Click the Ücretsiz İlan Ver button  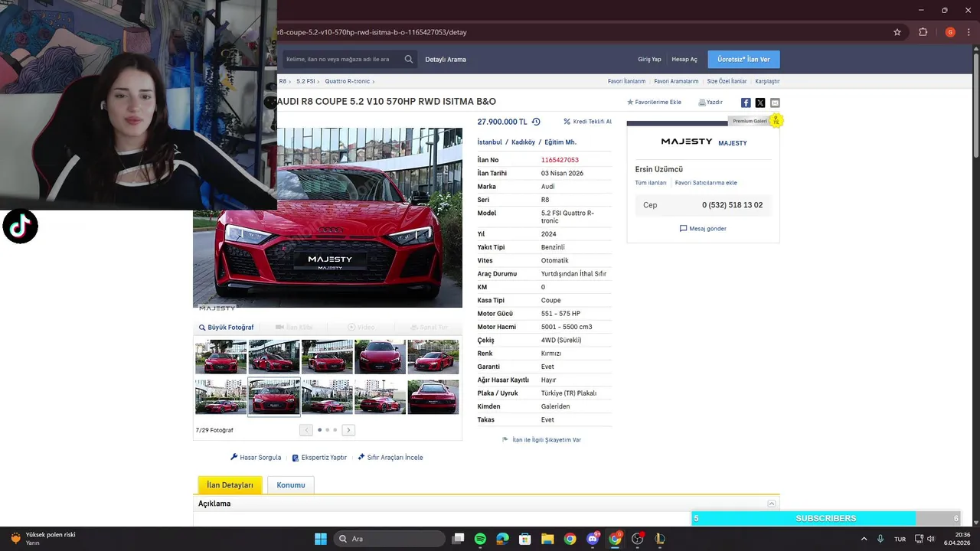[743, 59]
